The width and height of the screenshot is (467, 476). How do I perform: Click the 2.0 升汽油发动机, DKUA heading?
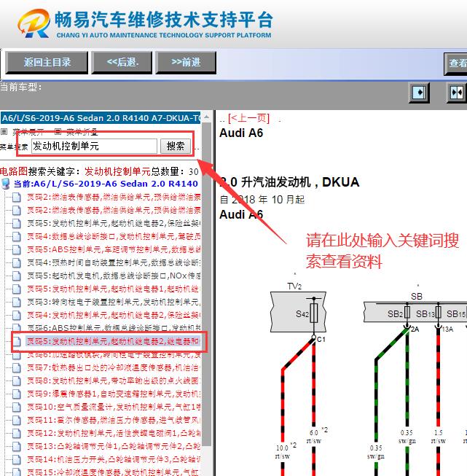(x=289, y=182)
